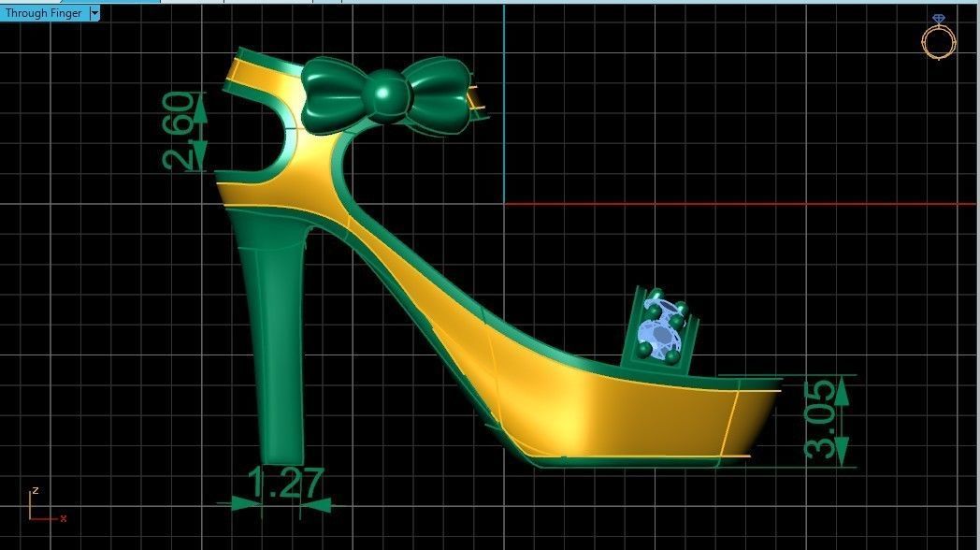The width and height of the screenshot is (980, 550).
Task: Select the 2.60 dimension label
Action: click(178, 131)
